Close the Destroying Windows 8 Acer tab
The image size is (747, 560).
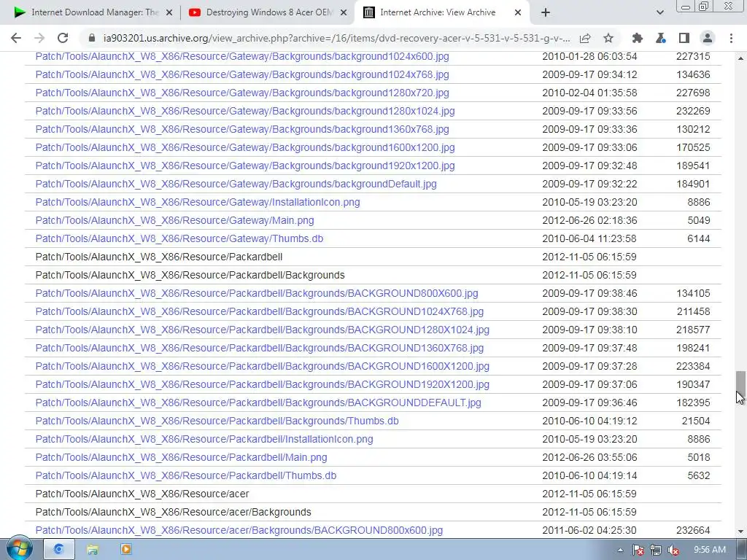[x=344, y=13]
